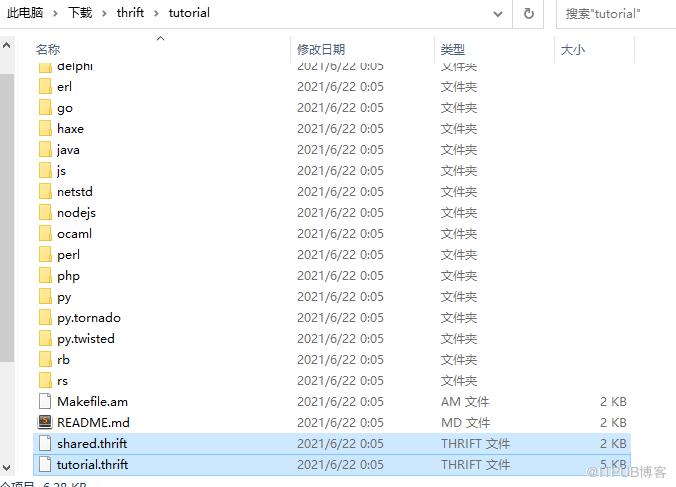
Task: Go to 此电脑 in the breadcrumb path
Action: click(x=25, y=13)
